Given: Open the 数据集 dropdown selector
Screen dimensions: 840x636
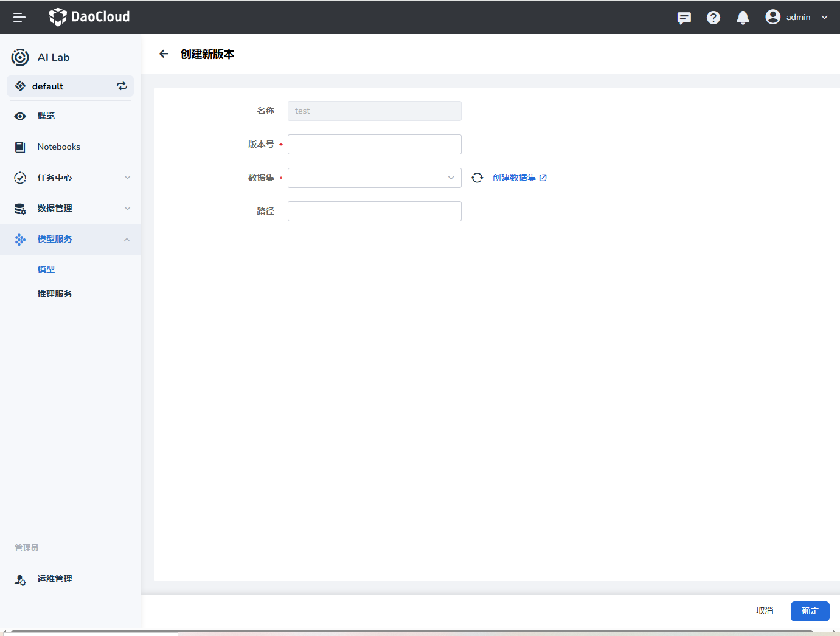Looking at the screenshot, I should tap(374, 178).
